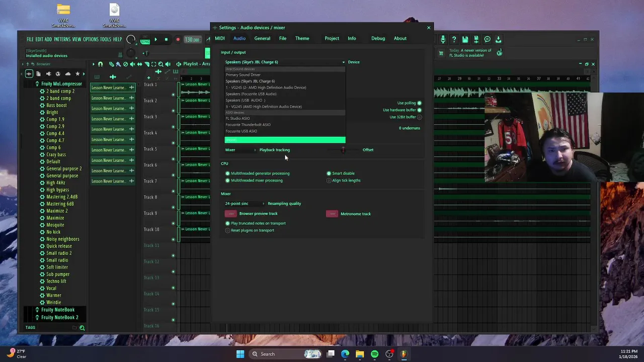Switch to General settings tab
Image resolution: width=644 pixels, height=362 pixels.
point(262,38)
